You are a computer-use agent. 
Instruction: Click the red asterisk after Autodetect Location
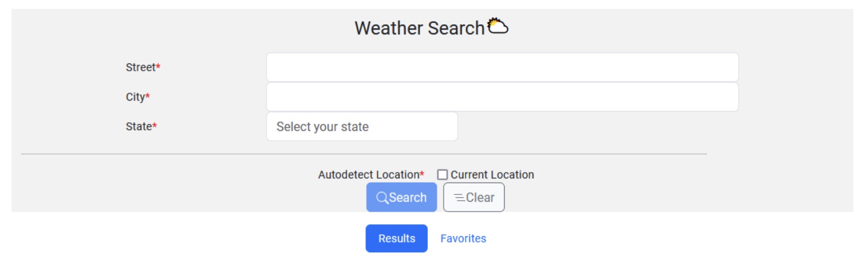422,174
